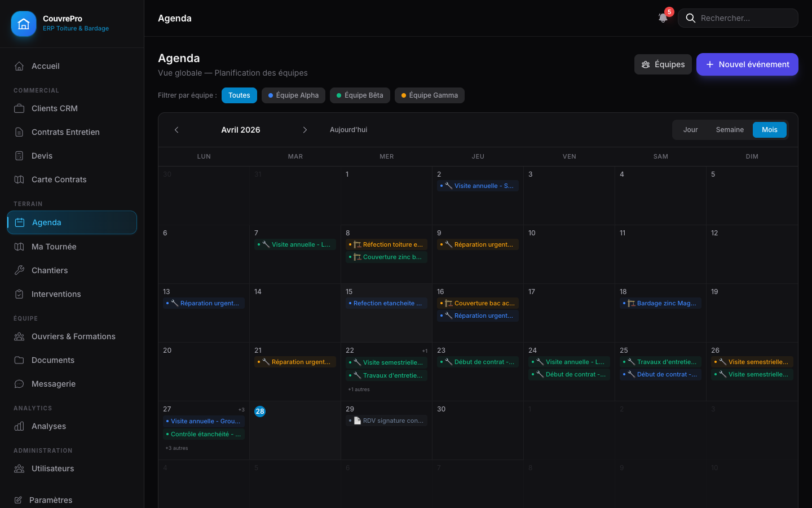Click the Nouvel événement button
812x508 pixels.
click(747, 64)
